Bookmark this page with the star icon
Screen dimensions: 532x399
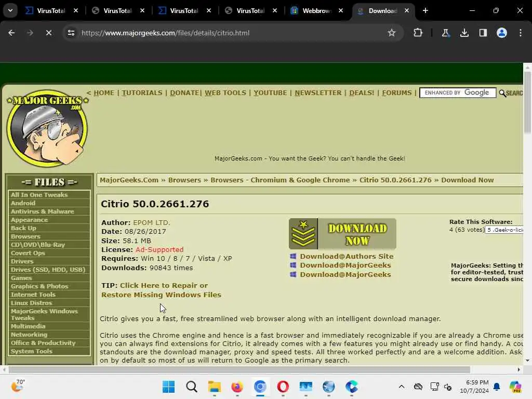[392, 33]
